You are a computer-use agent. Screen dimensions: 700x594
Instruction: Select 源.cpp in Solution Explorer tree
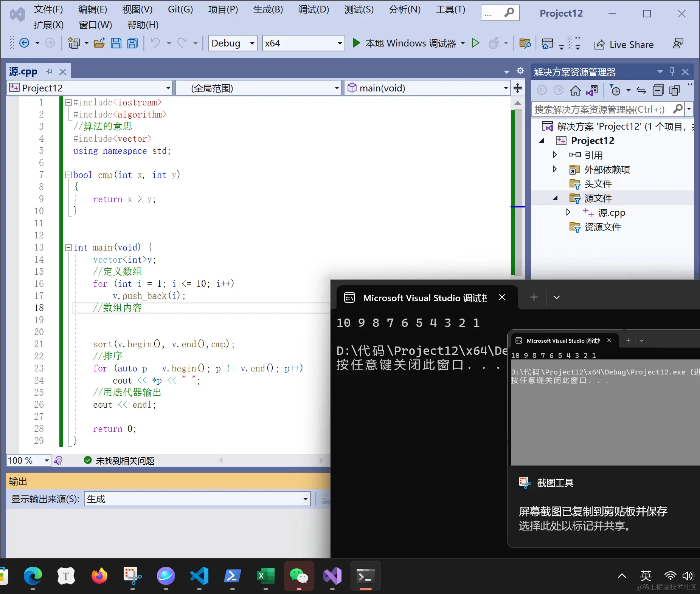coord(611,213)
